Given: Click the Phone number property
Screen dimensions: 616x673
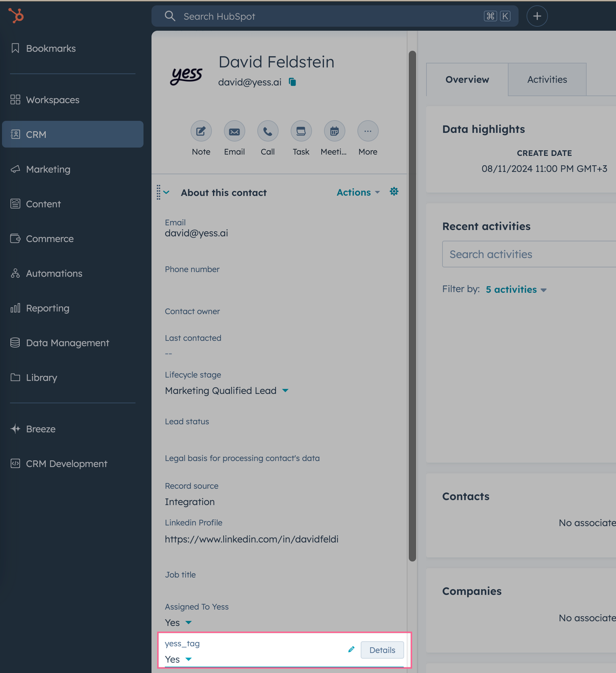Looking at the screenshot, I should (192, 269).
